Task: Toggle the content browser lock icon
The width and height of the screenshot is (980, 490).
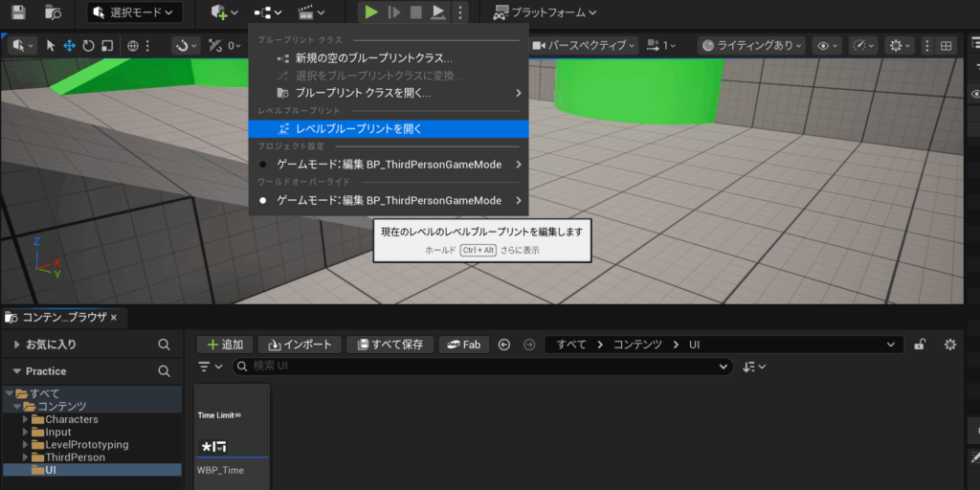Action: [920, 345]
